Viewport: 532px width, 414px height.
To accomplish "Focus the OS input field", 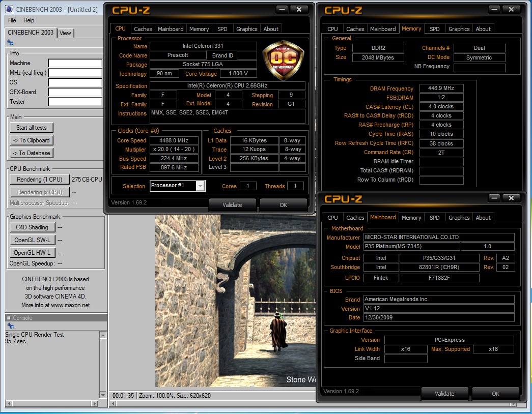I will point(75,83).
